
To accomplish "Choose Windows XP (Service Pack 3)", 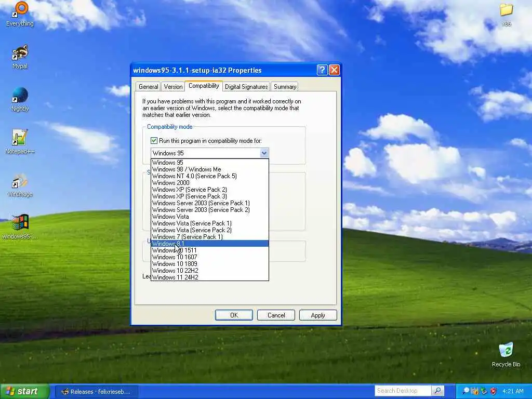I will pos(210,196).
